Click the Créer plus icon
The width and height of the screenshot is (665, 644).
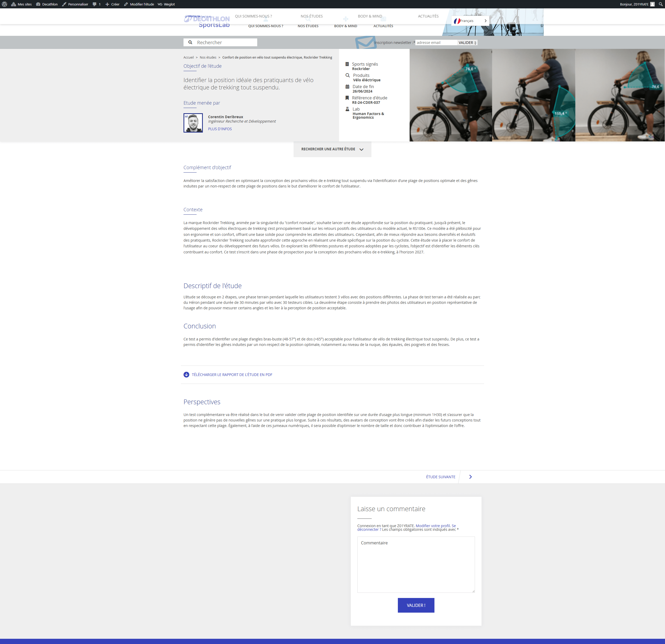point(107,4)
